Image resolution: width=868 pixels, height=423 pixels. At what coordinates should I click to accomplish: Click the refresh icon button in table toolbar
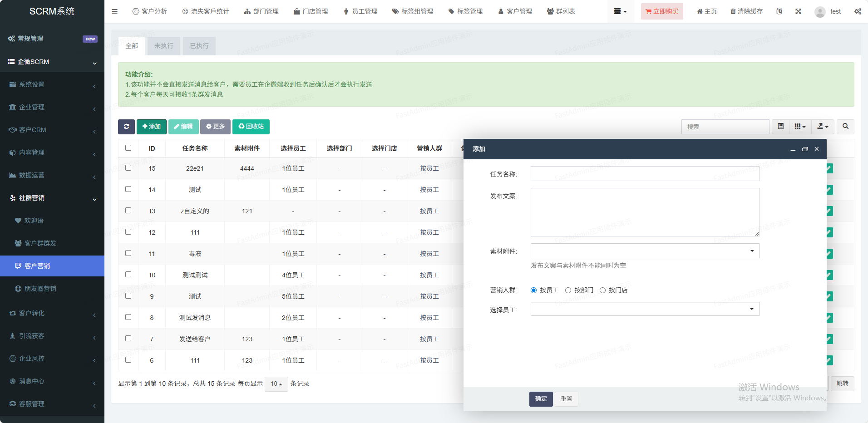[x=126, y=127]
